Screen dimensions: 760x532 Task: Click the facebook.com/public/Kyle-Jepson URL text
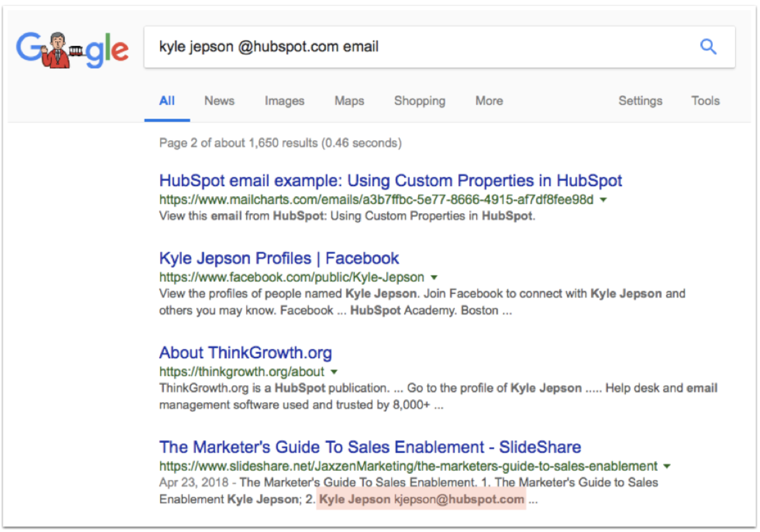coord(292,277)
